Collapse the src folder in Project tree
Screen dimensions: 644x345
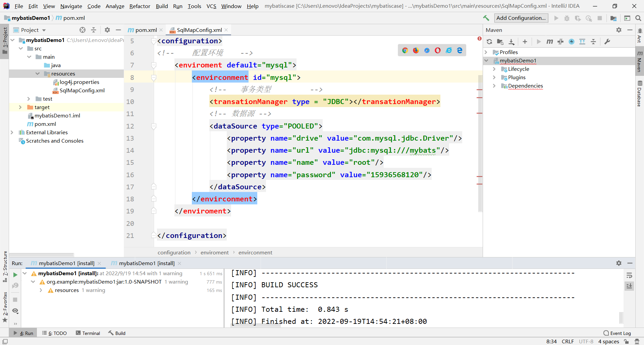21,48
